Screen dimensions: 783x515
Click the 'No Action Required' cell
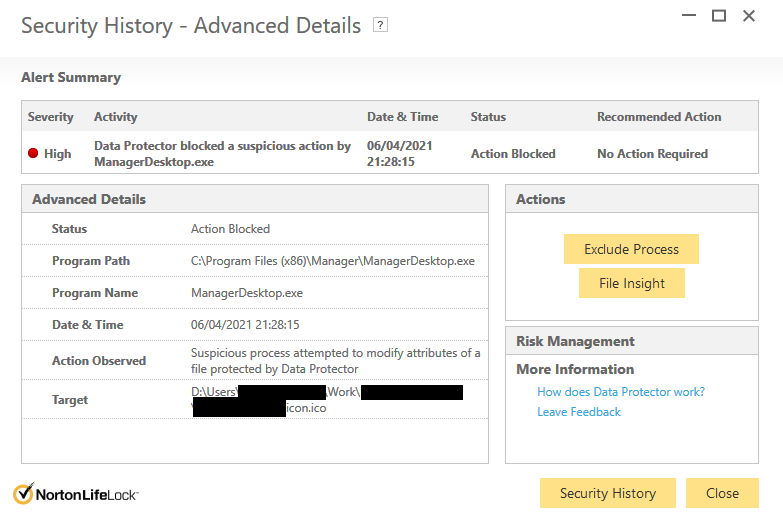(652, 153)
